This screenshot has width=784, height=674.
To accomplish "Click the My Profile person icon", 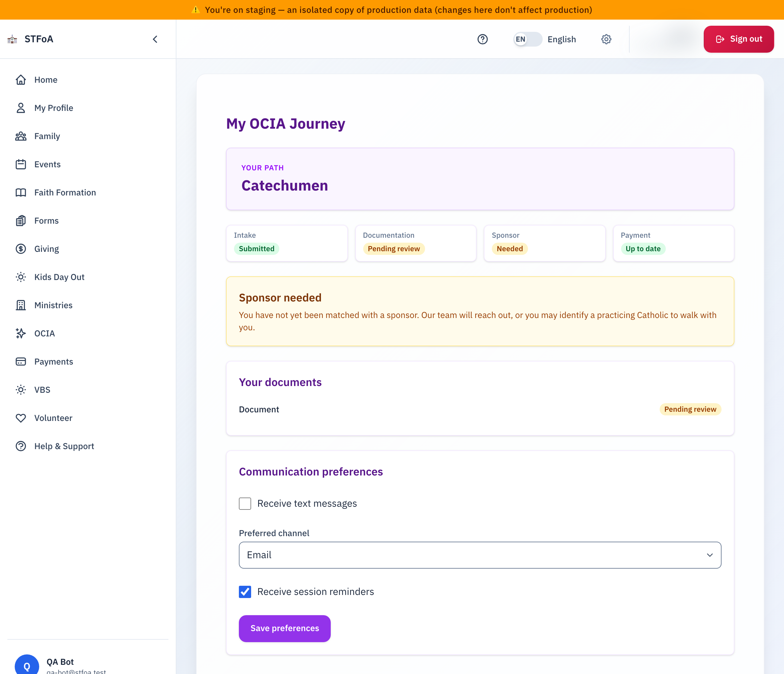I will 21,108.
